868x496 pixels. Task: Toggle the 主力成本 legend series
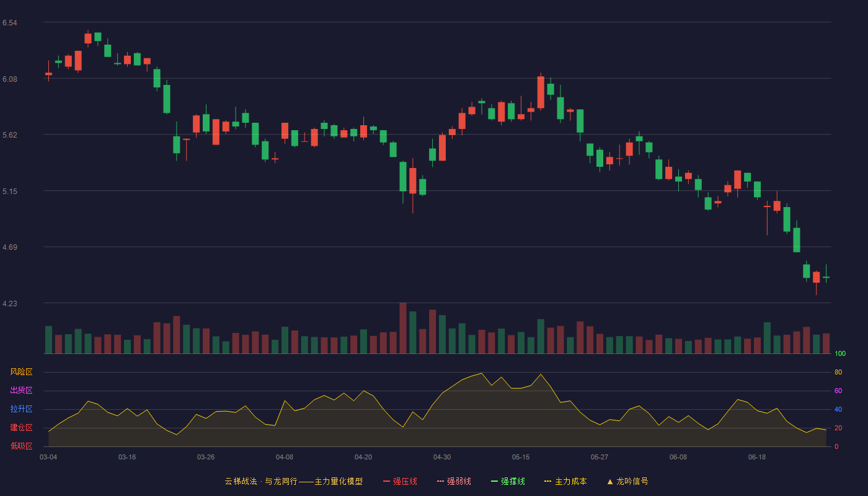(565, 481)
